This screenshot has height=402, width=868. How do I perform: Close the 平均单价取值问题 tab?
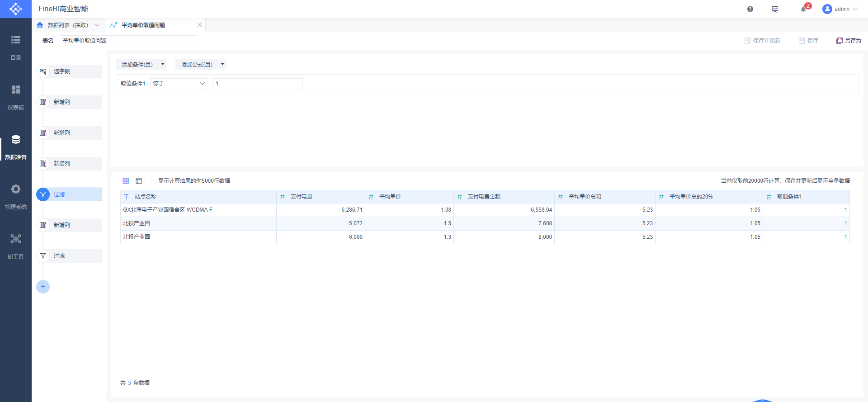pos(199,25)
